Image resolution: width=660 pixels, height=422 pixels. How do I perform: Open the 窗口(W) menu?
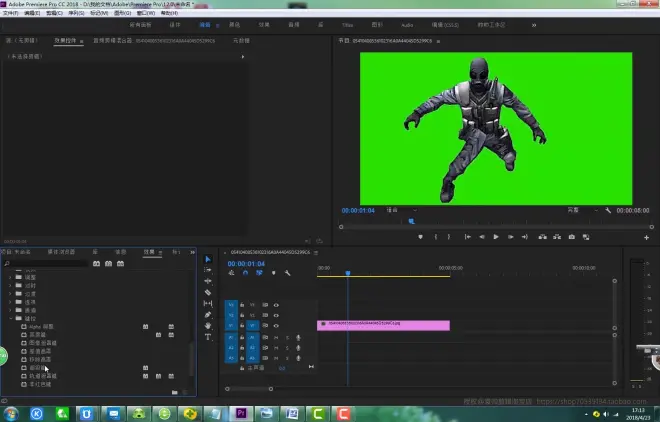point(146,13)
